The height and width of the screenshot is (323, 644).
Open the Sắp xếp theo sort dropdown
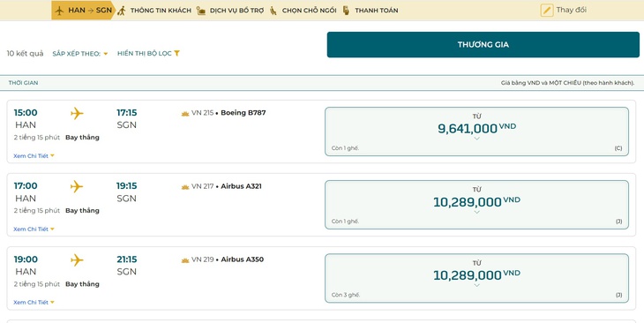tap(79, 54)
